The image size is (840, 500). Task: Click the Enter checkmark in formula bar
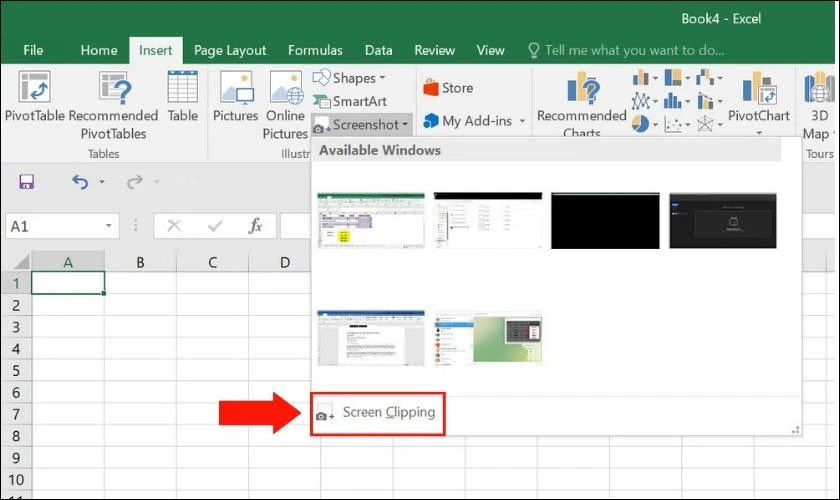click(215, 226)
